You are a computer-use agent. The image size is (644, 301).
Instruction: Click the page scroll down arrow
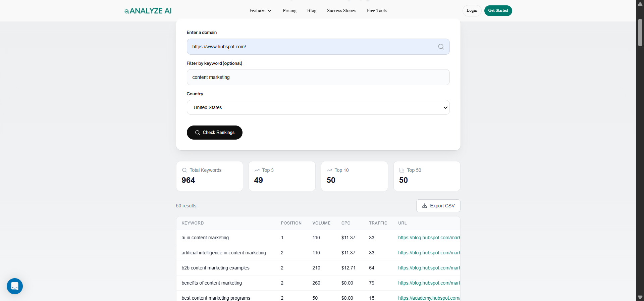(640, 297)
